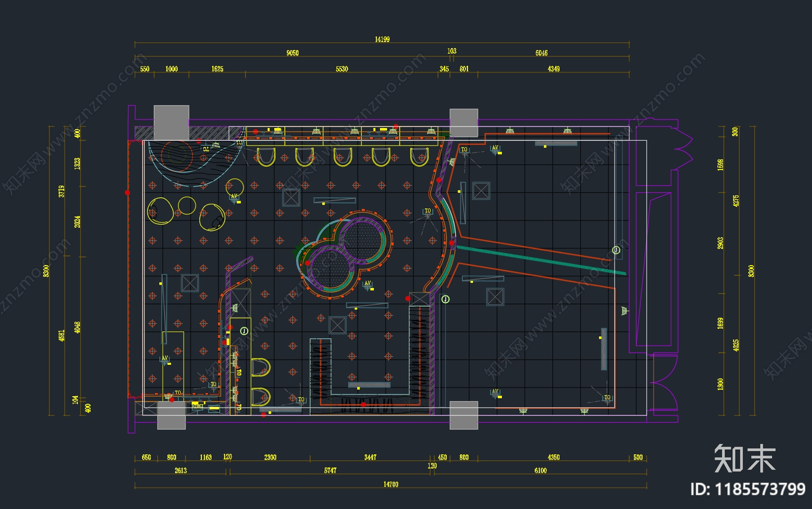Select the 103 dimension label

452,51
